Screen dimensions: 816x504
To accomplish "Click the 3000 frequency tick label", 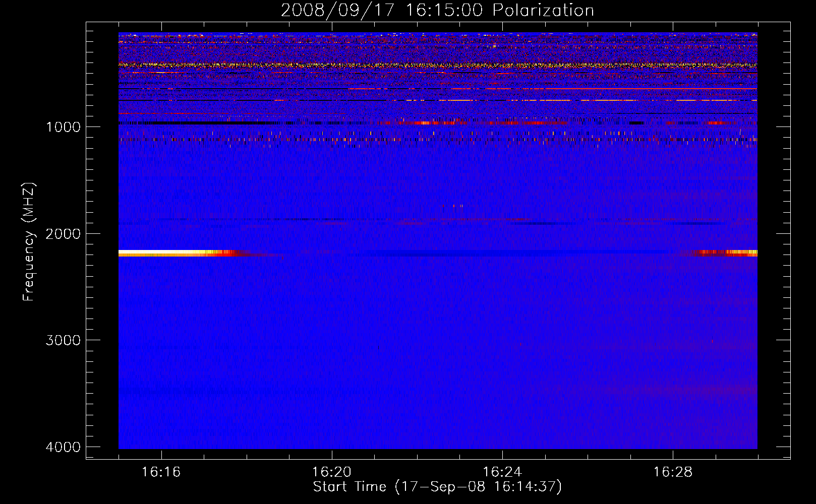I will [63, 340].
